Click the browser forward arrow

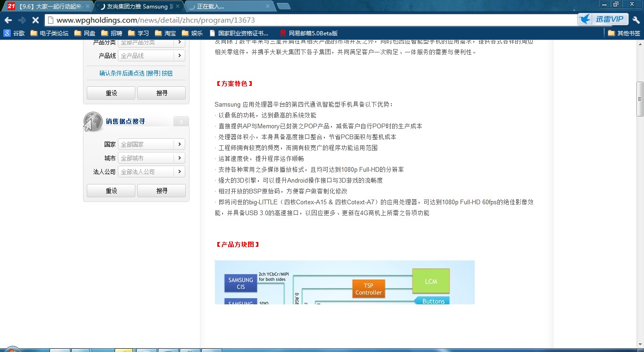(22, 20)
